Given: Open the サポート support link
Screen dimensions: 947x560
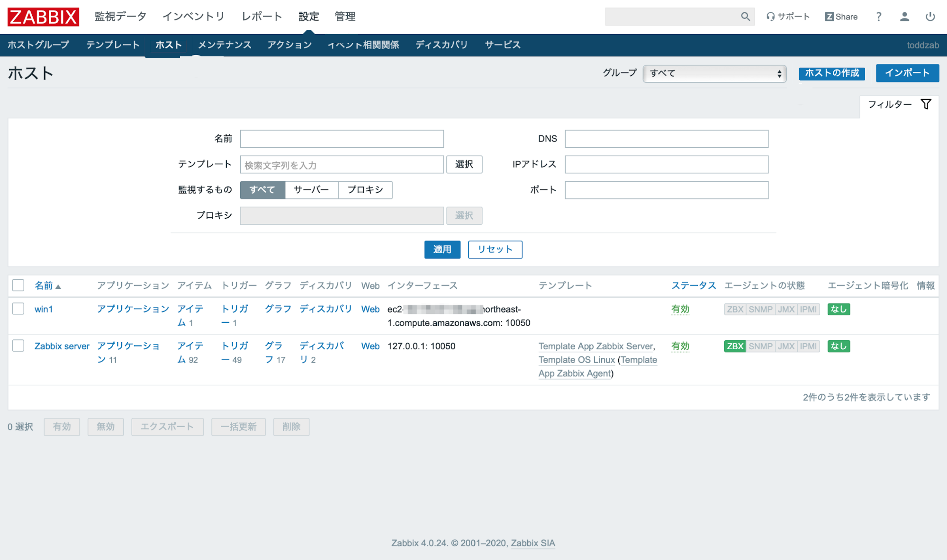Looking at the screenshot, I should [788, 17].
